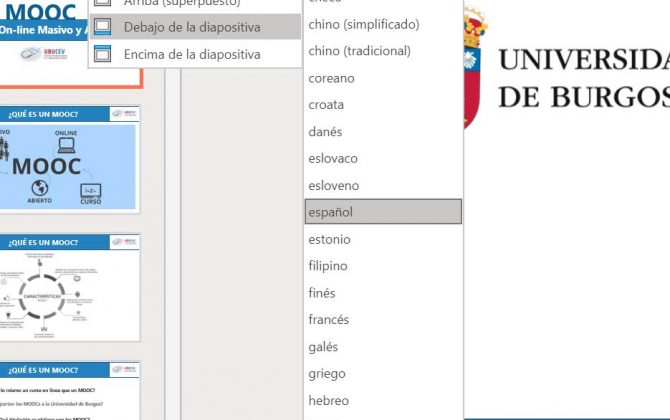
Task: Select the first MOOC title slide thumbnail
Action: click(x=71, y=44)
